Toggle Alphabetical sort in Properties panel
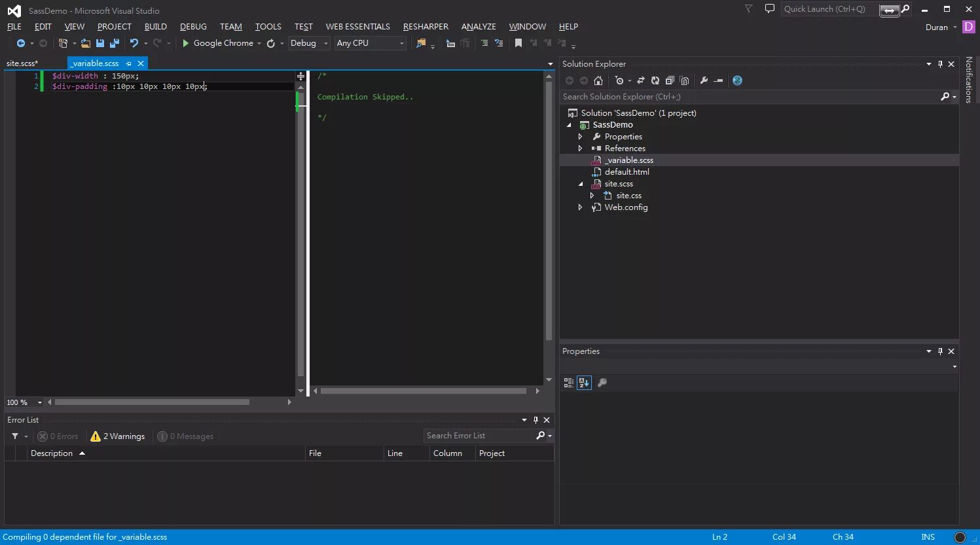The image size is (980, 545). [x=585, y=383]
